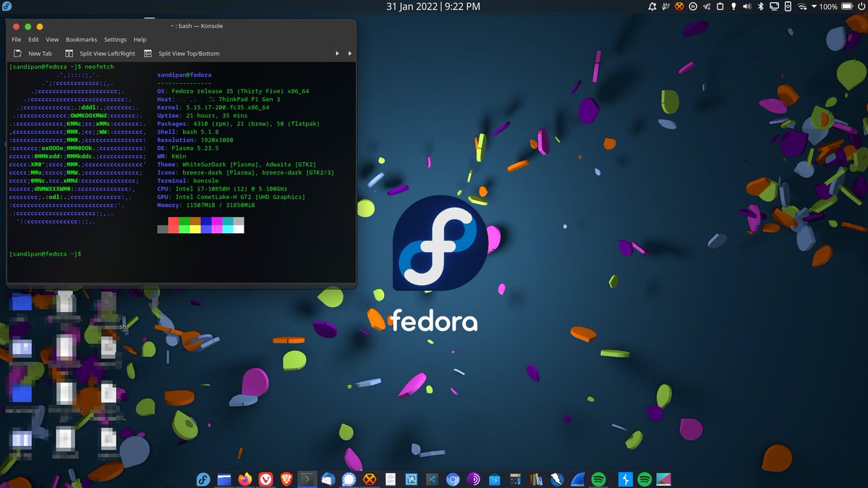Launch Vivaldi browser from the dock
The height and width of the screenshot is (488, 868).
point(266,479)
